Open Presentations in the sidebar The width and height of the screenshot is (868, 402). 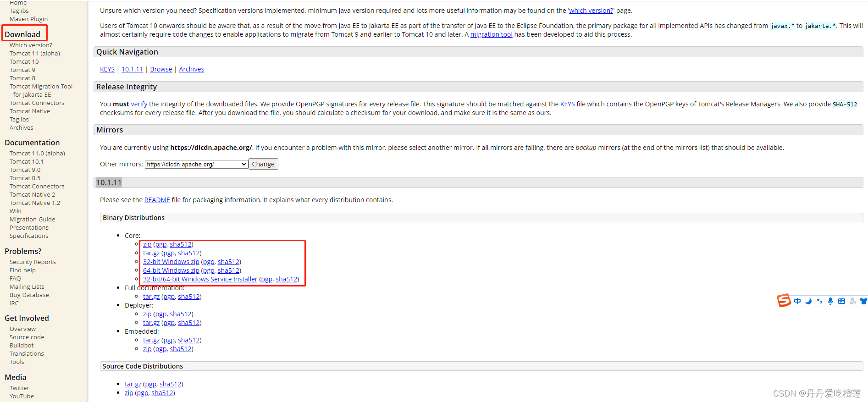pos(29,228)
